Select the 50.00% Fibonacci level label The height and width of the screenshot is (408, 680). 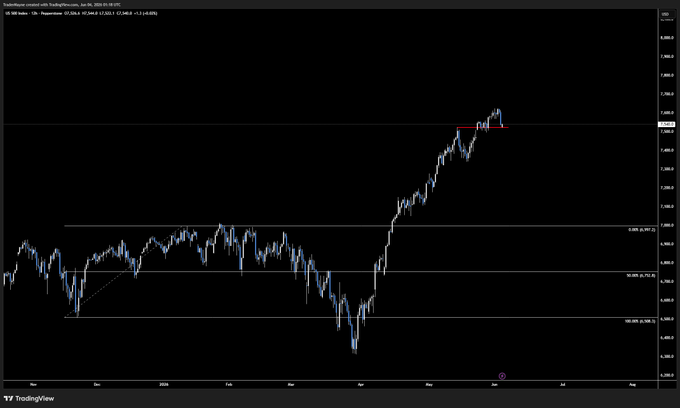(x=641, y=275)
